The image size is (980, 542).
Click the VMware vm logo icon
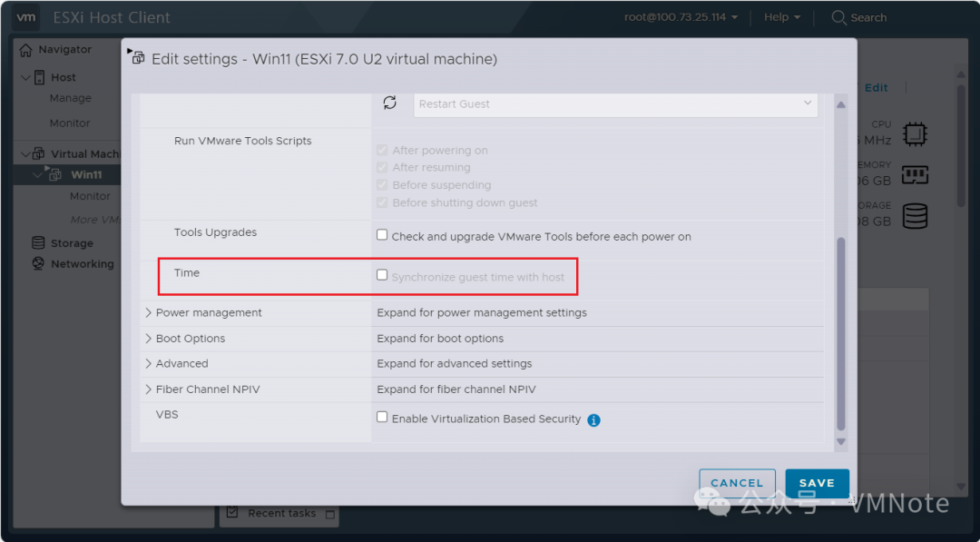coord(25,17)
